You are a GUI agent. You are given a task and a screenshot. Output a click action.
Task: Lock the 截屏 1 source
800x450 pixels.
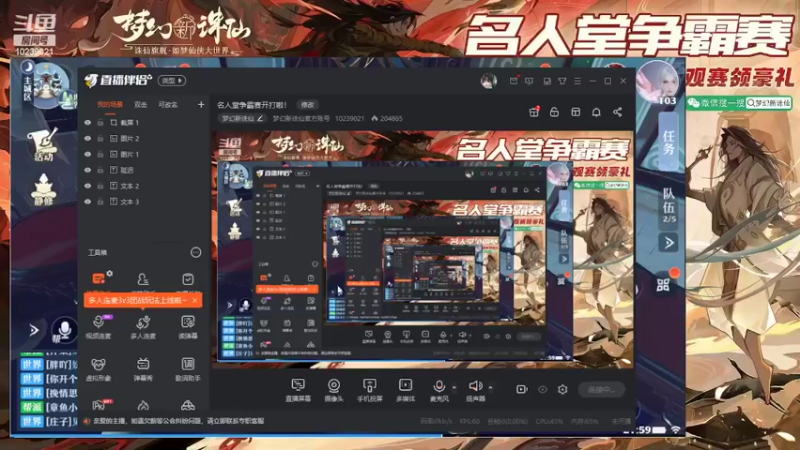pyautogui.click(x=101, y=123)
